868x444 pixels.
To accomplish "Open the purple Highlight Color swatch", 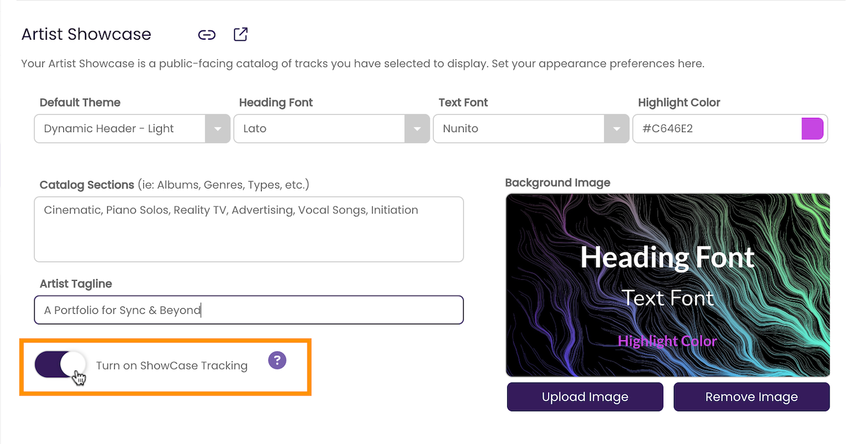I will point(812,129).
